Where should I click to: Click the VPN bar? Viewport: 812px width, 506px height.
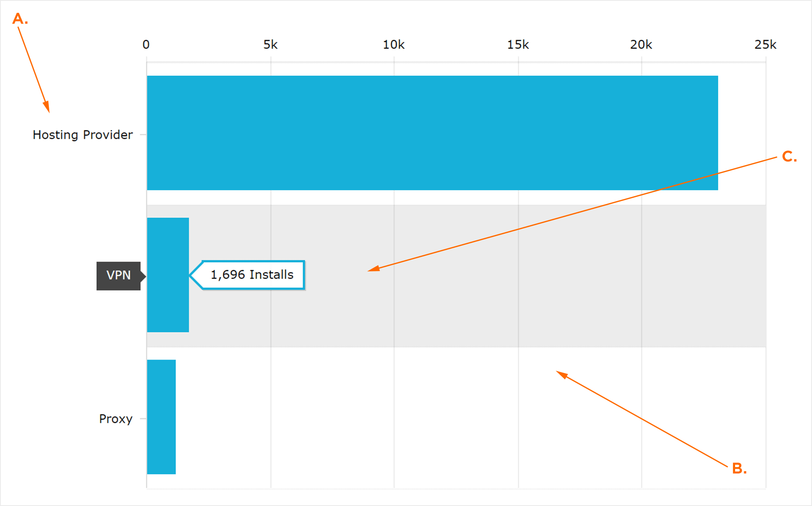168,275
